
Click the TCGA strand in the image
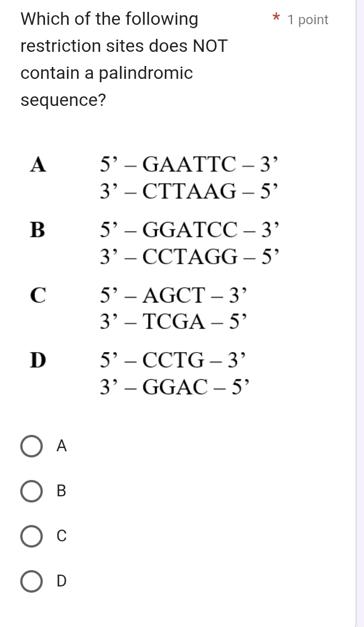[x=174, y=322]
